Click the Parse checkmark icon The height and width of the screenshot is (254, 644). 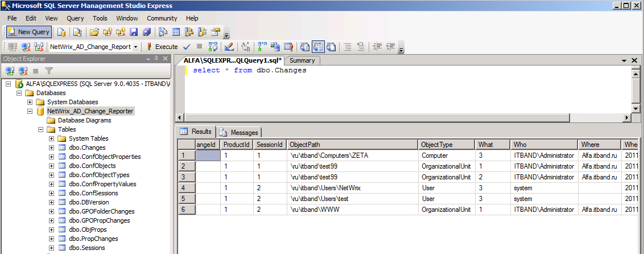[187, 47]
